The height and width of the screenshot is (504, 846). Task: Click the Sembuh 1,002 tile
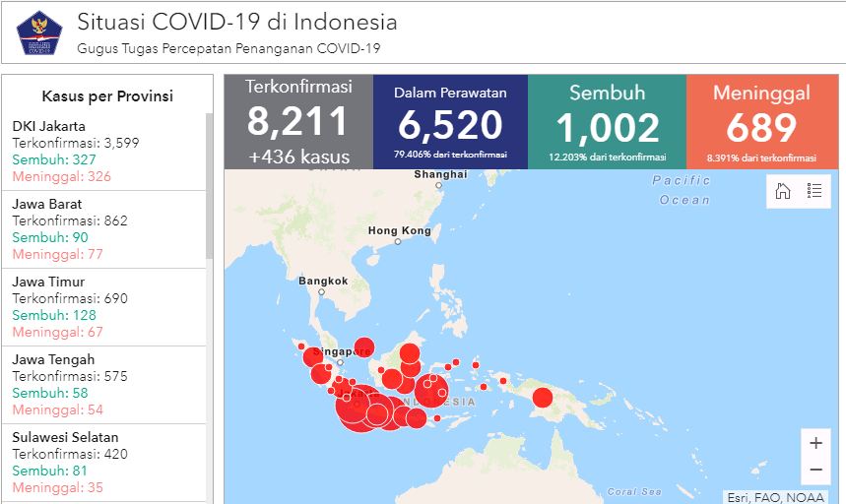click(607, 122)
